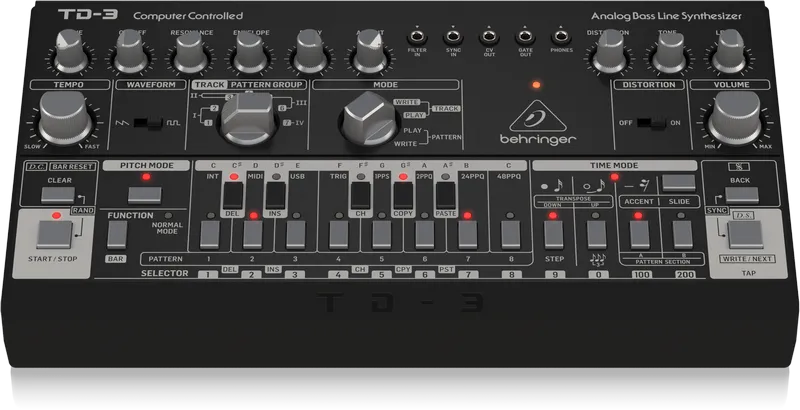Select pattern button 3

tap(295, 235)
